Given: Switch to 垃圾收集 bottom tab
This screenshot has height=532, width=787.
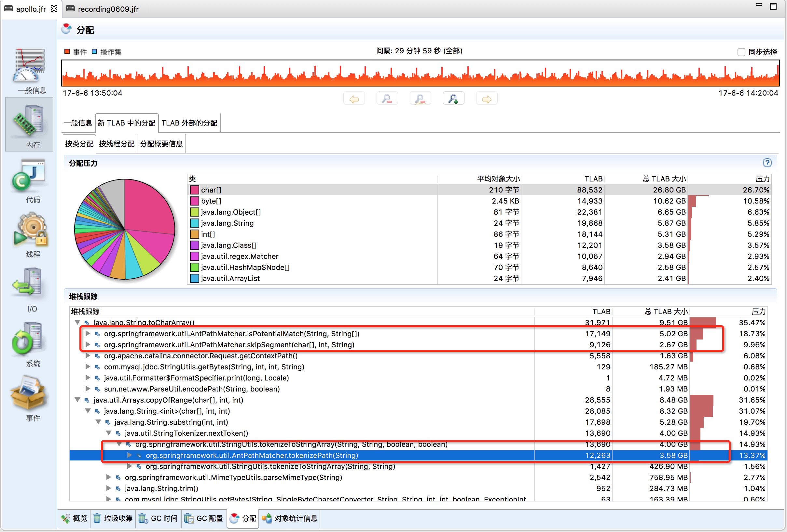Looking at the screenshot, I should [x=113, y=518].
